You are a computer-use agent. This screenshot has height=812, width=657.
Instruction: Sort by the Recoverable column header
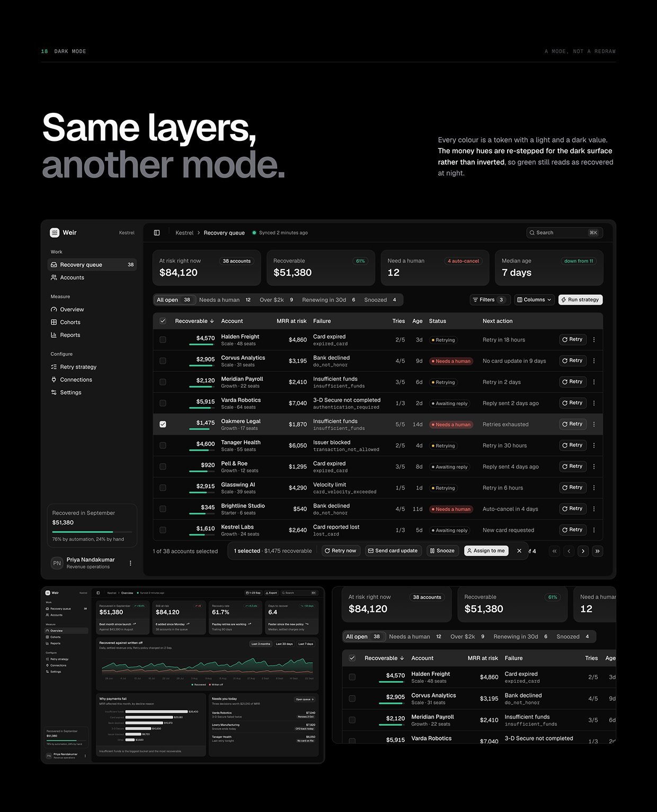(x=194, y=321)
